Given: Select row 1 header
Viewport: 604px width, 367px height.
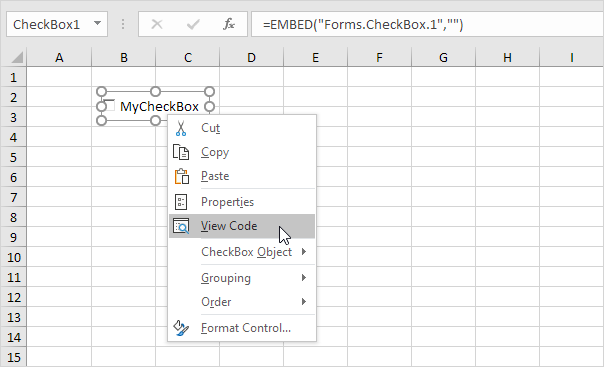Looking at the screenshot, I should 13,77.
